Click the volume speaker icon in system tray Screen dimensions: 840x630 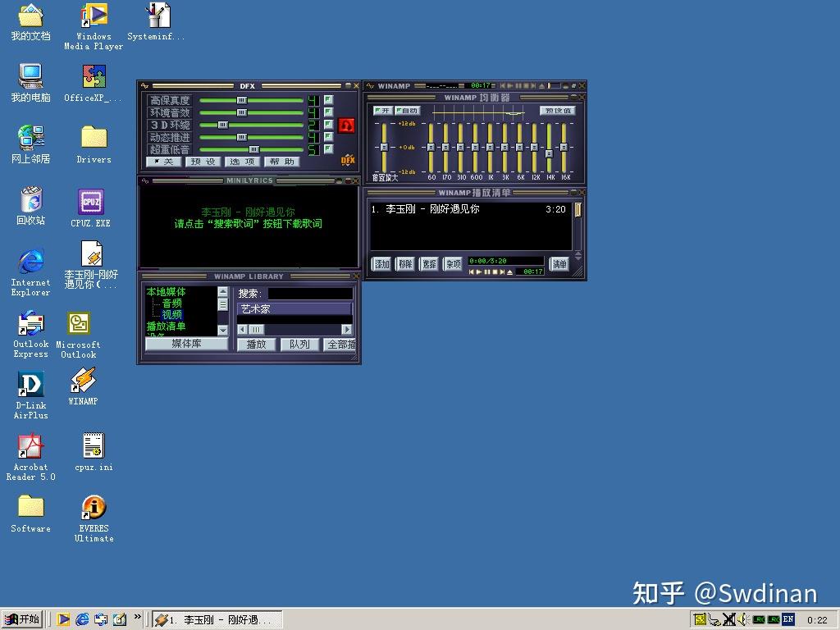(742, 619)
